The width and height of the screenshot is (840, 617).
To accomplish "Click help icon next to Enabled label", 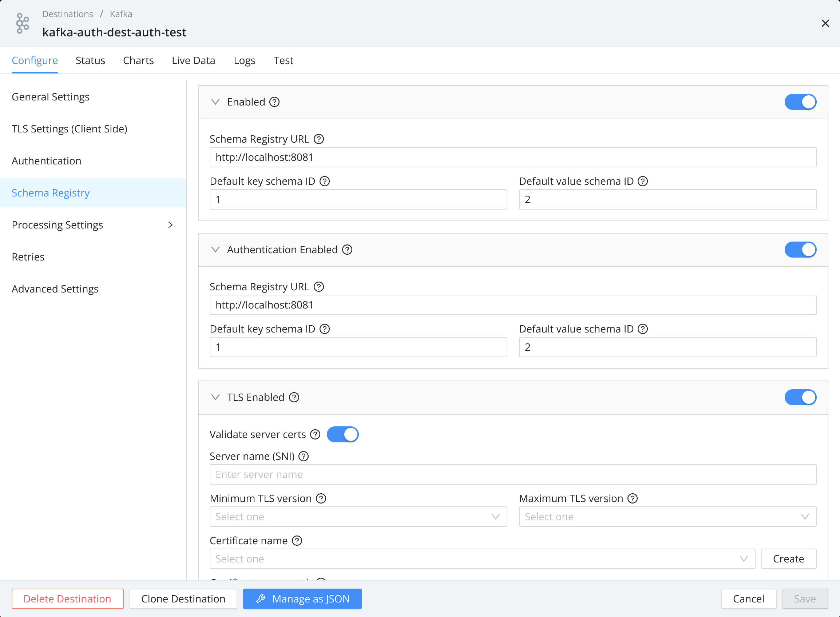I will pyautogui.click(x=274, y=102).
